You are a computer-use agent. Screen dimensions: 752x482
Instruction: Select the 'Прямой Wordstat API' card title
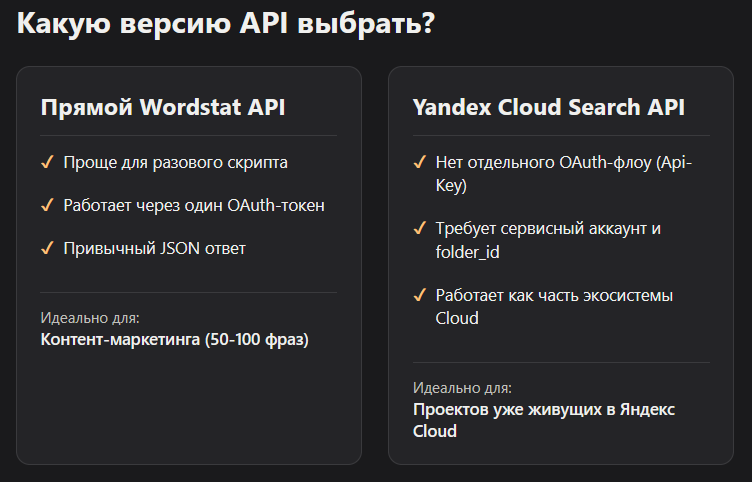pos(163,107)
